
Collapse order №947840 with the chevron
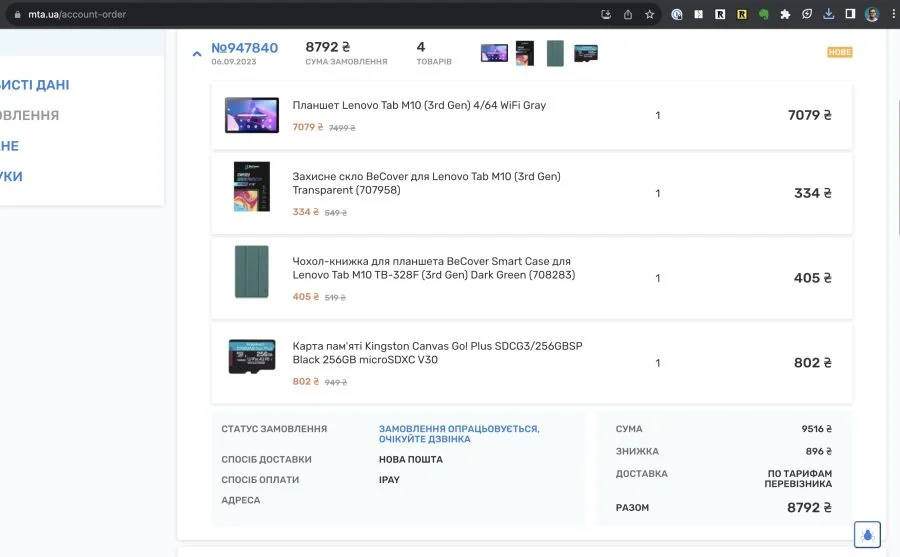click(197, 54)
